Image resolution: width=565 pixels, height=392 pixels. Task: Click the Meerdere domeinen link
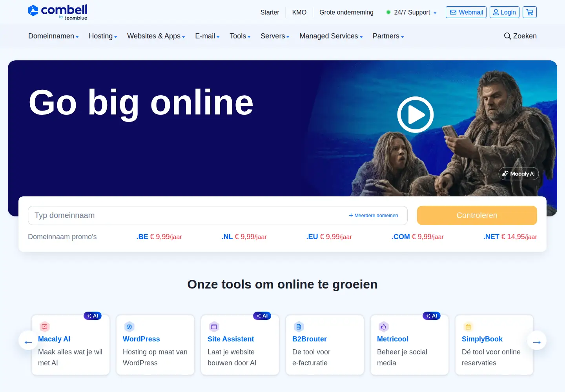[x=374, y=215]
